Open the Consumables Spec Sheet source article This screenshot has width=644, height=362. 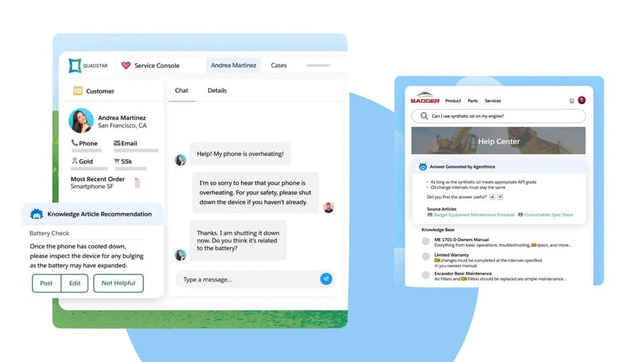pos(548,215)
